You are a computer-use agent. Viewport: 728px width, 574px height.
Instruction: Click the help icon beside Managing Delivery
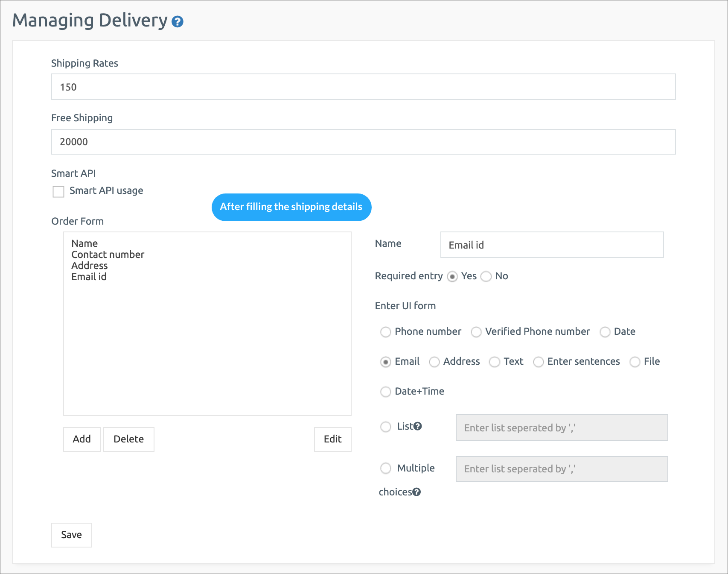coord(178,22)
